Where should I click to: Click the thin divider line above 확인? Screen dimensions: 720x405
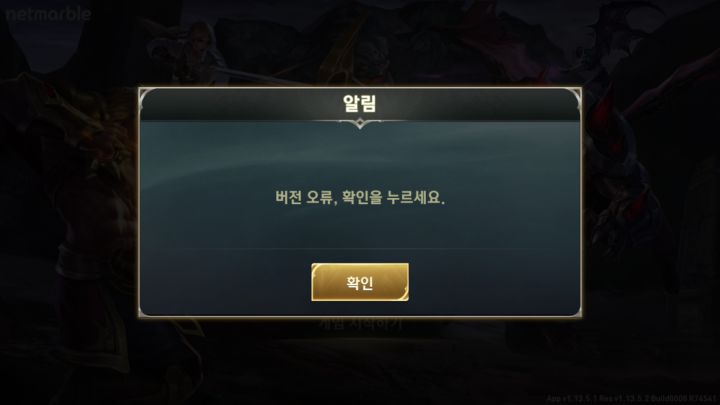360,249
